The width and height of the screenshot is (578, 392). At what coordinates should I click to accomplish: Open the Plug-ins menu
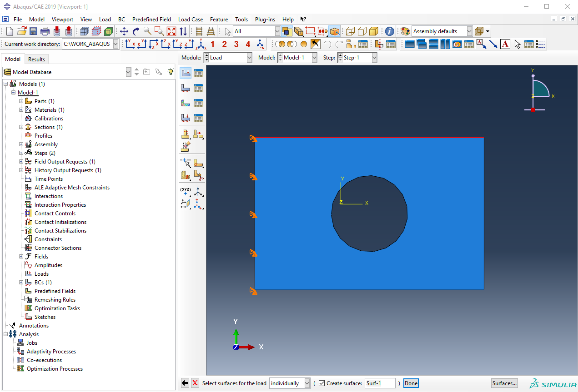[x=265, y=20]
